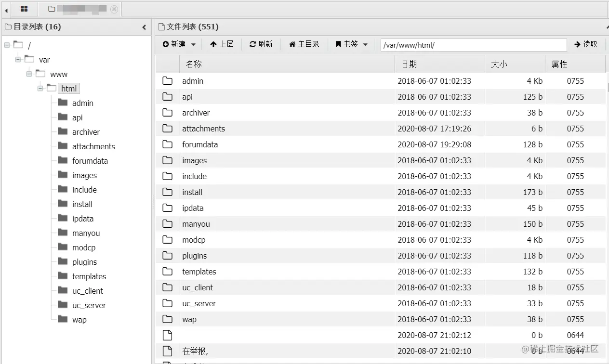Image resolution: width=609 pixels, height=364 pixels.
Task: Go up one level with 上层
Action: click(222, 44)
